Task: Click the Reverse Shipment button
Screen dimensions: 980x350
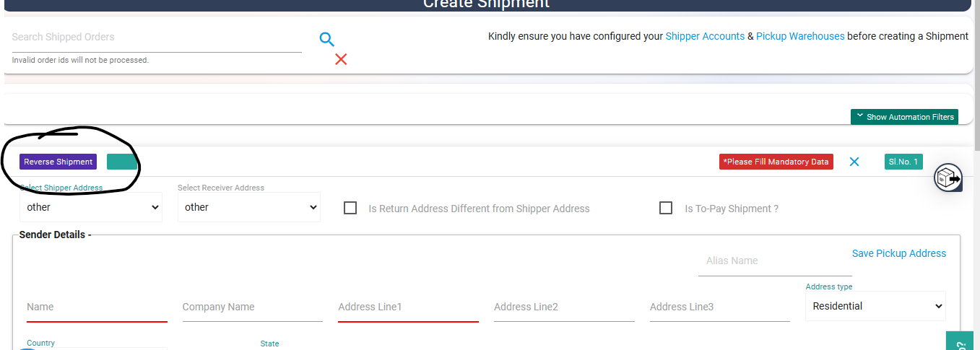Action: [58, 162]
